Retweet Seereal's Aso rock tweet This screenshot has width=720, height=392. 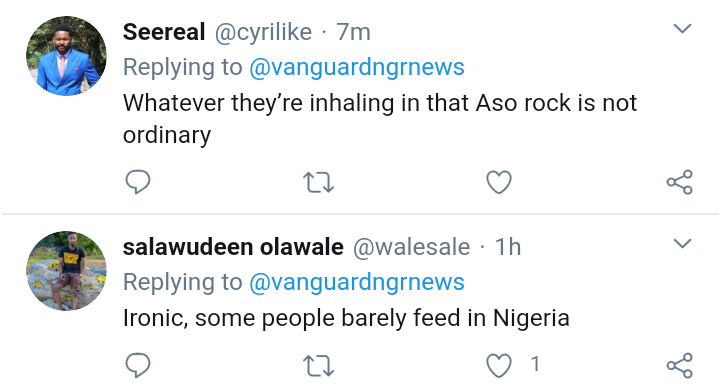click(x=319, y=182)
